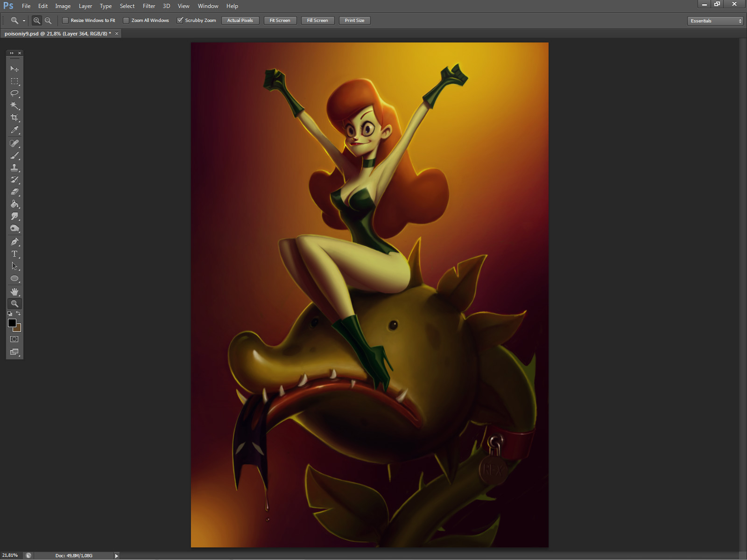This screenshot has height=560, width=747.
Task: Open the Help menu
Action: 232,6
